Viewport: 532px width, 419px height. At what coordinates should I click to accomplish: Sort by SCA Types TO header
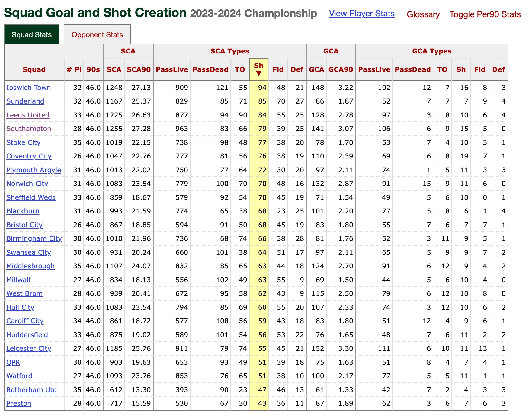pos(240,69)
